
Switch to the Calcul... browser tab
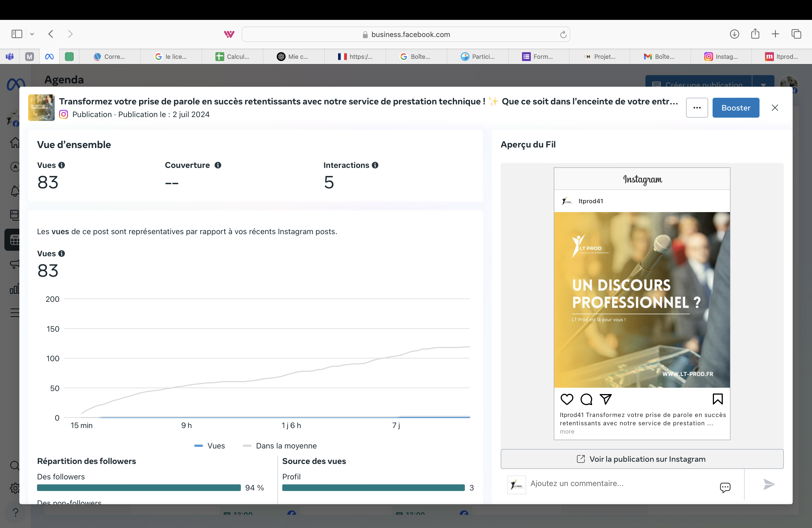[232, 57]
